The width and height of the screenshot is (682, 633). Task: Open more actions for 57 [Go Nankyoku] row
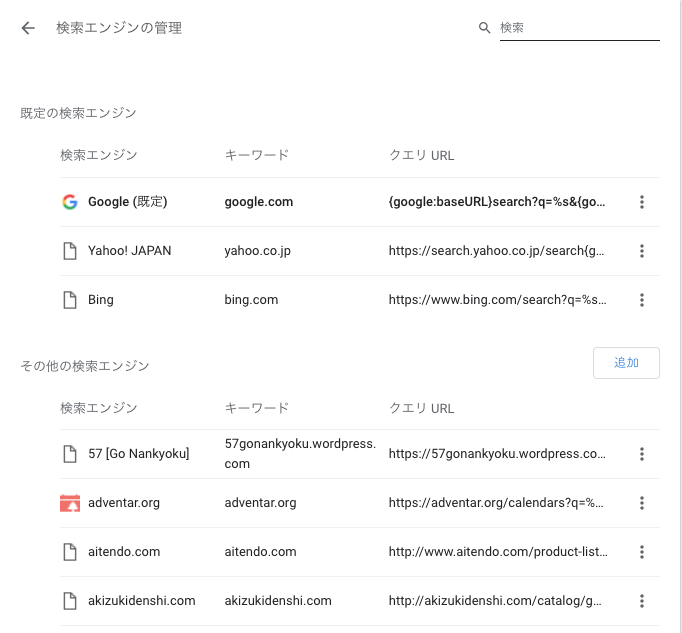(x=642, y=454)
